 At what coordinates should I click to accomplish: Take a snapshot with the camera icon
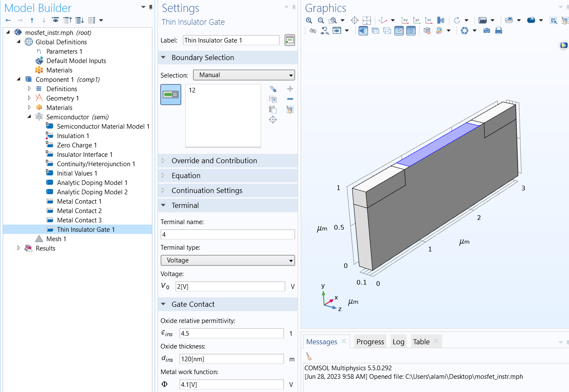tap(486, 30)
